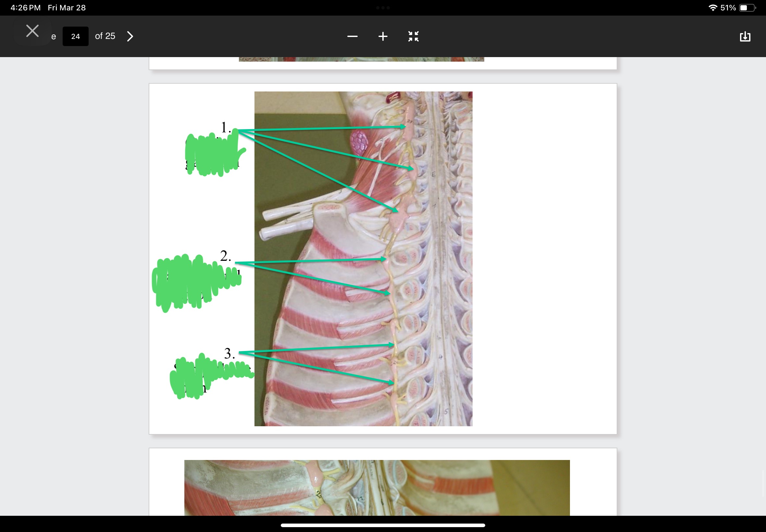Tap the anatomy model image on page 24
Image resolution: width=766 pixels, height=532 pixels.
[363, 259]
